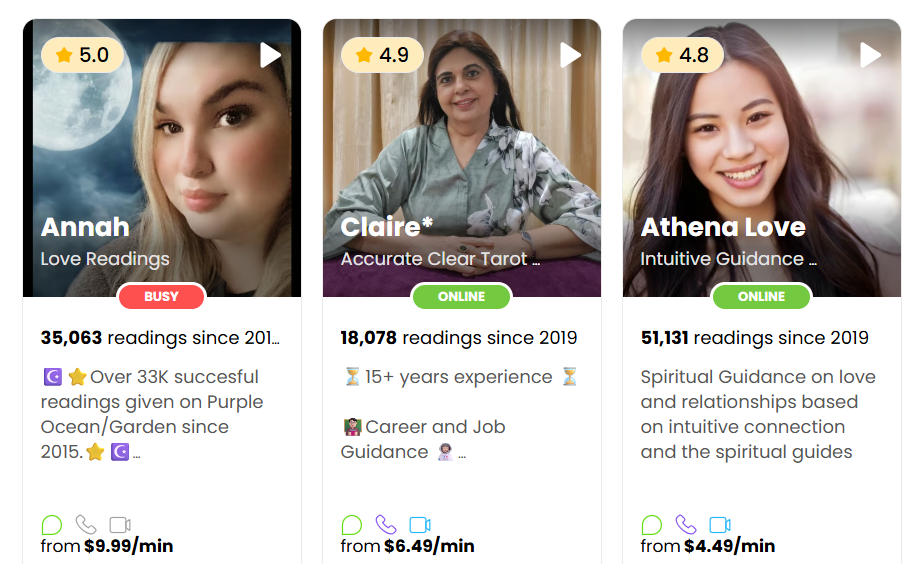Call Claire using the phone icon

click(386, 525)
